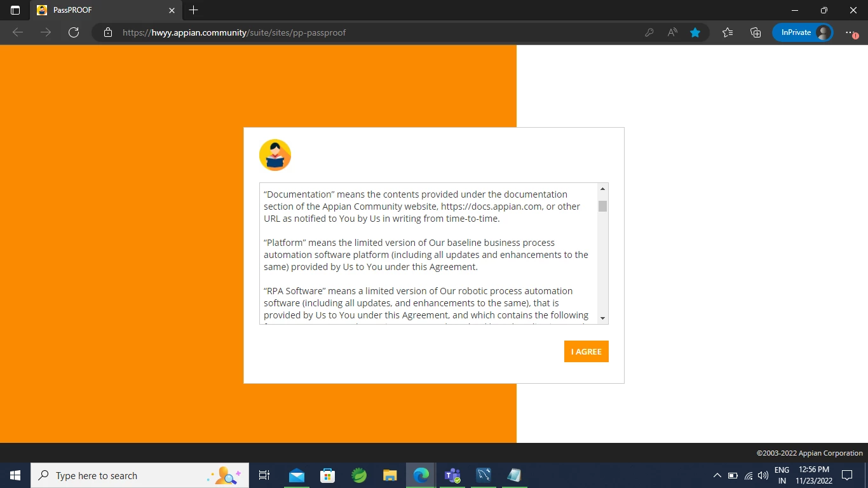The width and height of the screenshot is (868, 488).
Task: Click the agreement scrollbar's up arrow
Action: point(602,189)
